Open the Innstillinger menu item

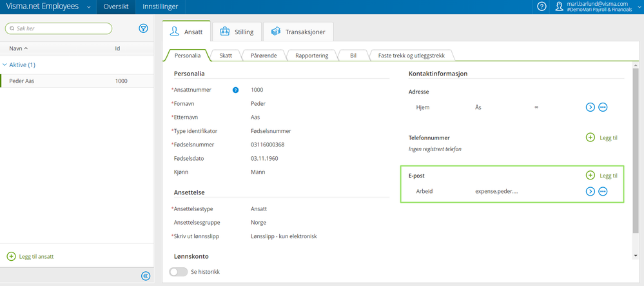click(160, 7)
